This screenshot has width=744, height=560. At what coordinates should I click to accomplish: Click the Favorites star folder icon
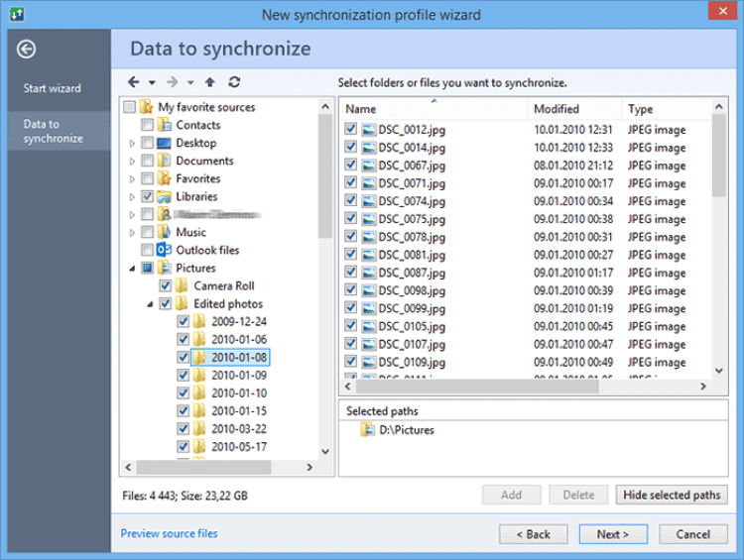164,178
